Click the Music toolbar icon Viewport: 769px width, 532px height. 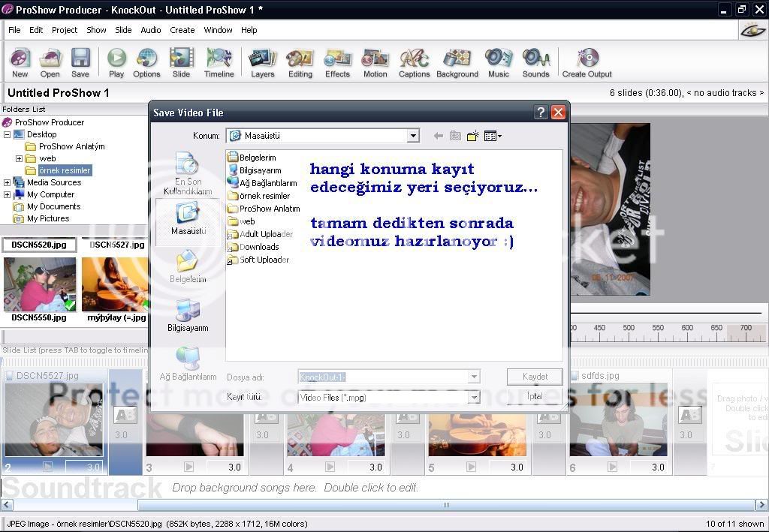(498, 59)
